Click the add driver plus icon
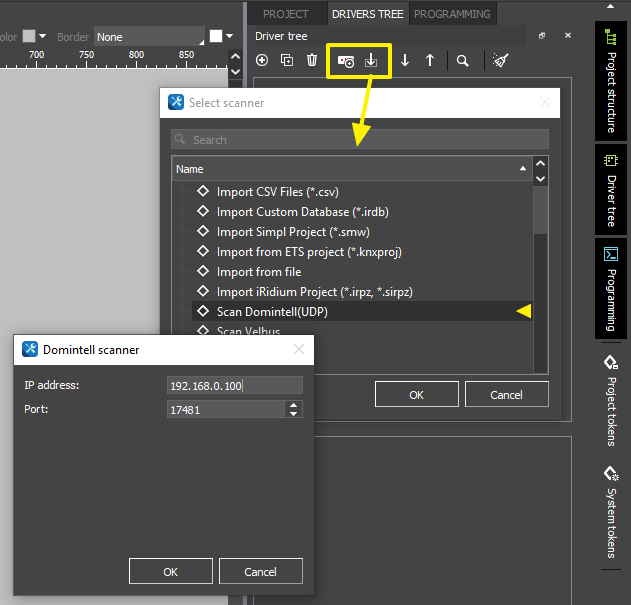Image resolution: width=631 pixels, height=605 pixels. pos(262,60)
